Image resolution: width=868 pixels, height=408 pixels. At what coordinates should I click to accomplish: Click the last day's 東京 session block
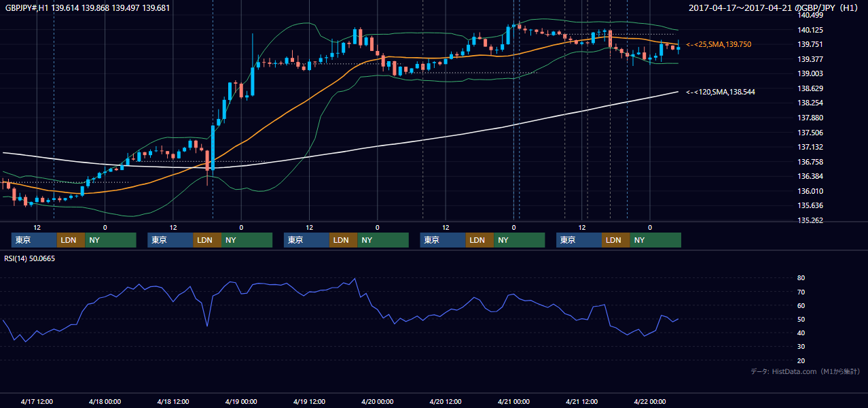click(x=579, y=240)
